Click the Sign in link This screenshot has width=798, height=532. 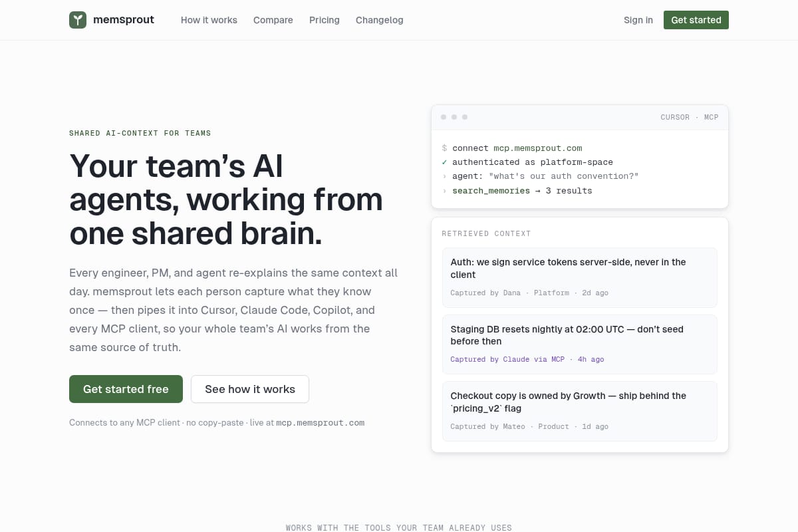[x=638, y=20]
